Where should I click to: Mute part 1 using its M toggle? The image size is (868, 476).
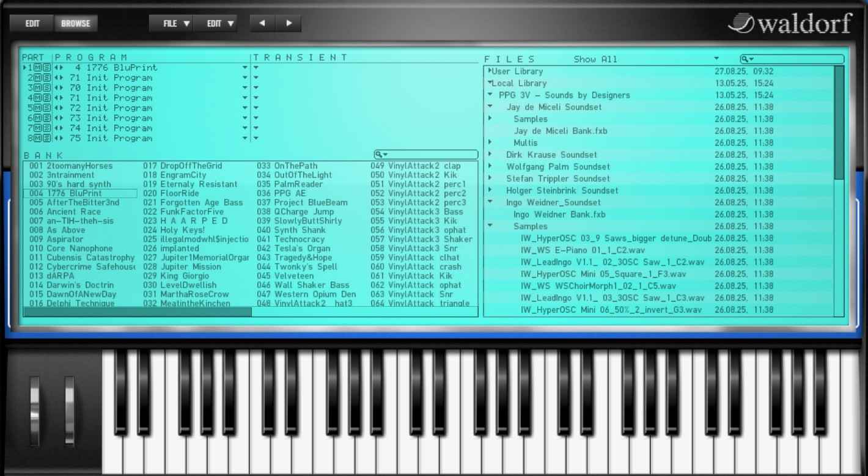coord(37,67)
